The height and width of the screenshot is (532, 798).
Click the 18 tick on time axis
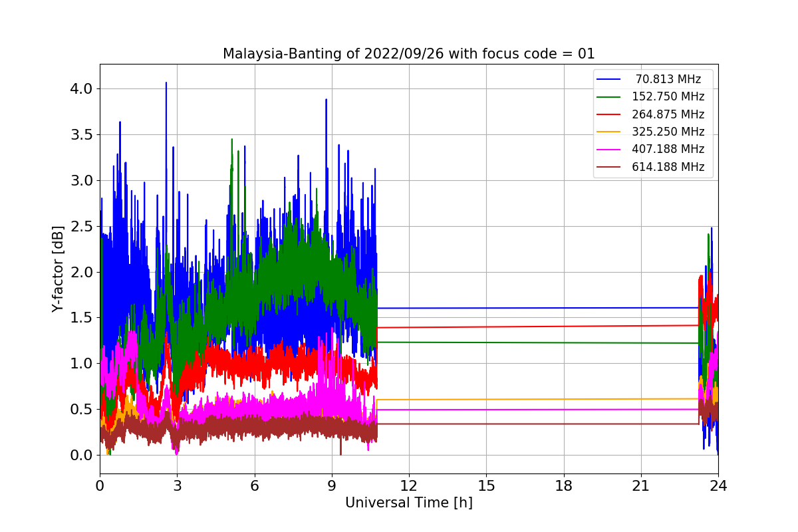pos(563,486)
